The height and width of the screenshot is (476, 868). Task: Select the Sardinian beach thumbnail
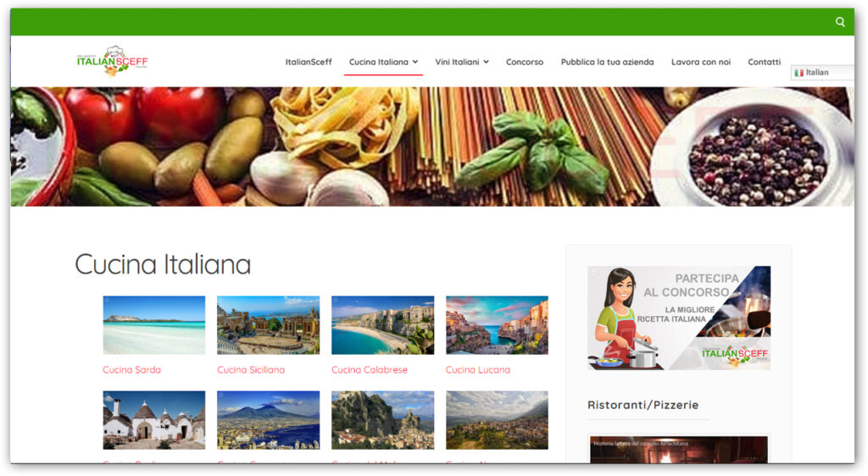point(154,325)
